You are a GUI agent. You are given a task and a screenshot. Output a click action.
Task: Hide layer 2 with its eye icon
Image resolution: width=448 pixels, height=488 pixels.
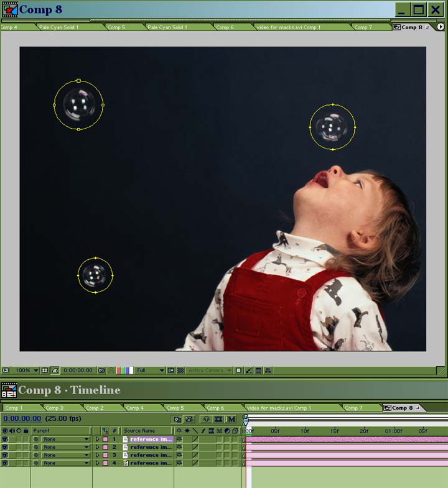(5, 447)
